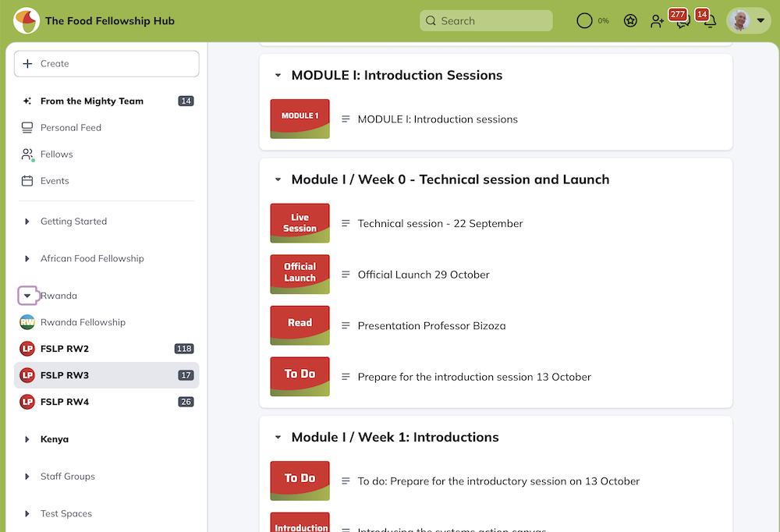Screen dimensions: 780x532
Task: Select FSLP RW2 in the sidebar
Action: tap(65, 349)
